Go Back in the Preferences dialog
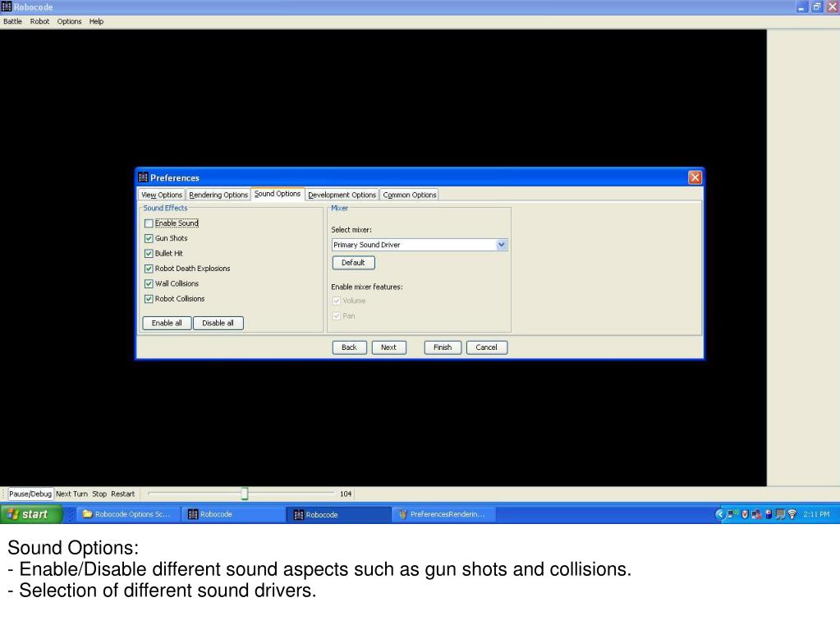This screenshot has height=630, width=840. coord(349,347)
